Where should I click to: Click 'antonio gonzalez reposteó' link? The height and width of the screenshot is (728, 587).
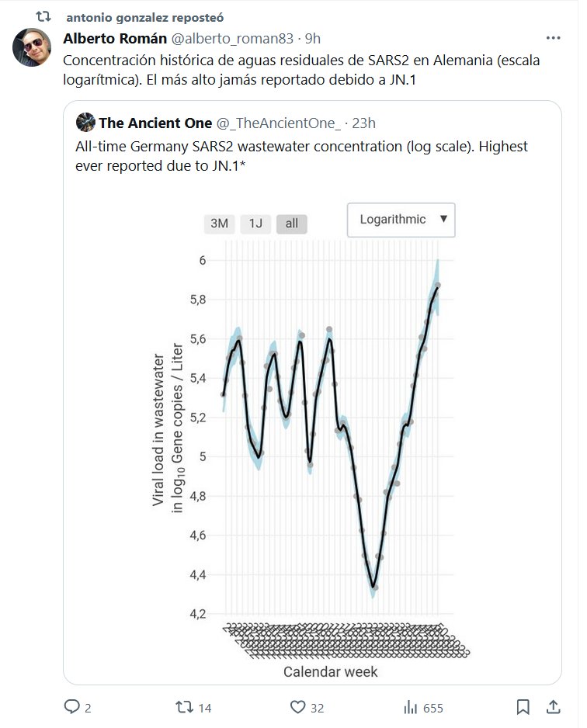click(x=134, y=17)
